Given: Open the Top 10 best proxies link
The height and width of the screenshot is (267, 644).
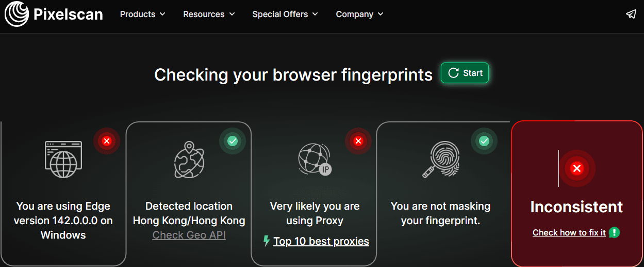Looking at the screenshot, I should [321, 241].
